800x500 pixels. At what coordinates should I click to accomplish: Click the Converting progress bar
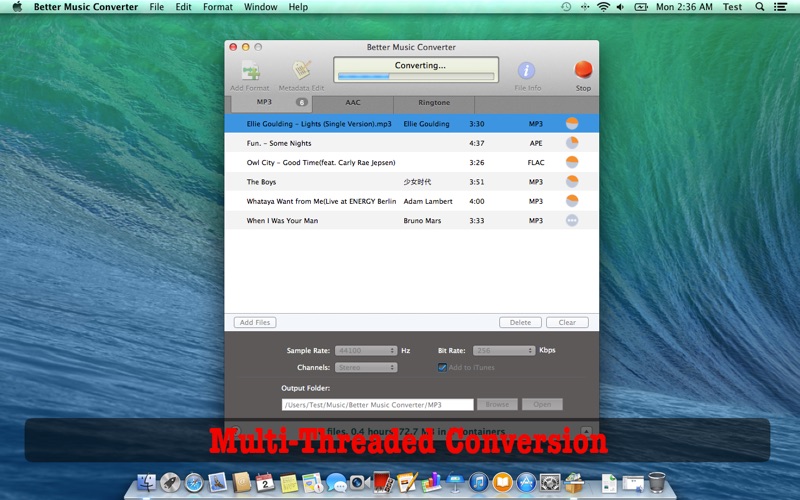(416, 77)
